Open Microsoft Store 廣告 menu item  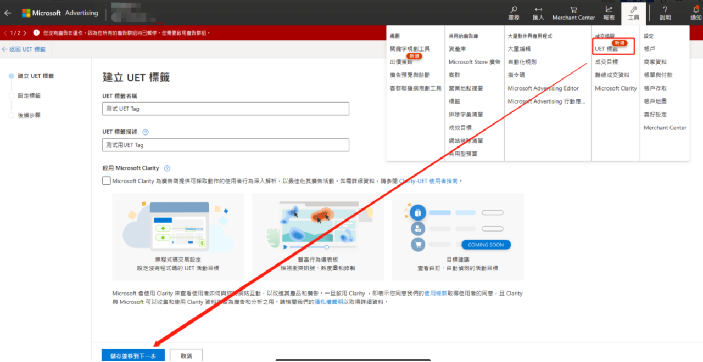coord(474,62)
